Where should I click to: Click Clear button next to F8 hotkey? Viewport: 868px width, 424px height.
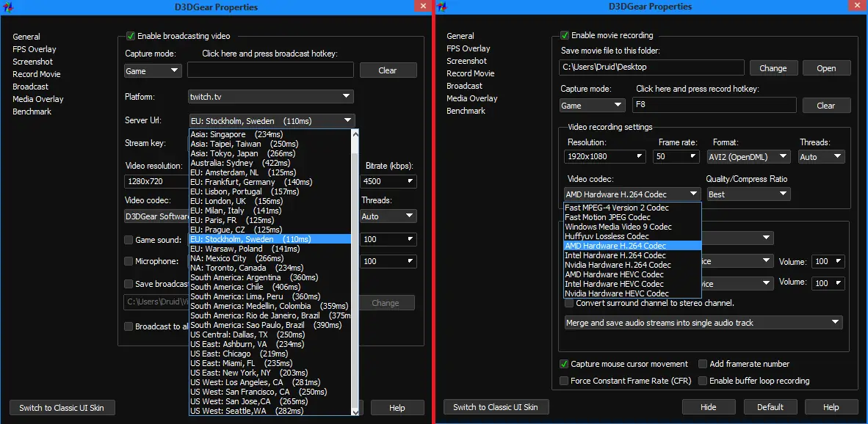826,105
